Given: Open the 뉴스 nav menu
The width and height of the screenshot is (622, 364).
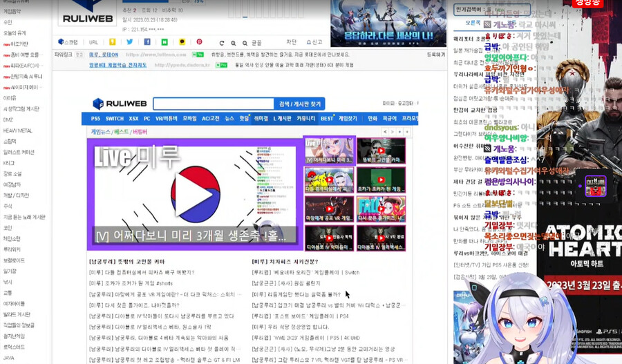Looking at the screenshot, I should click(x=229, y=119).
